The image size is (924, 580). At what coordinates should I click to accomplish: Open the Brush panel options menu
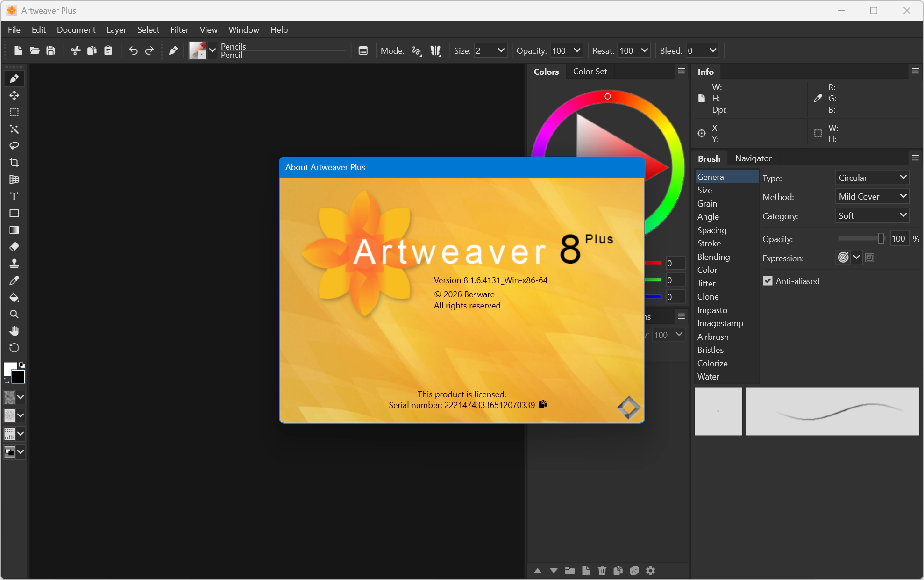coord(915,158)
